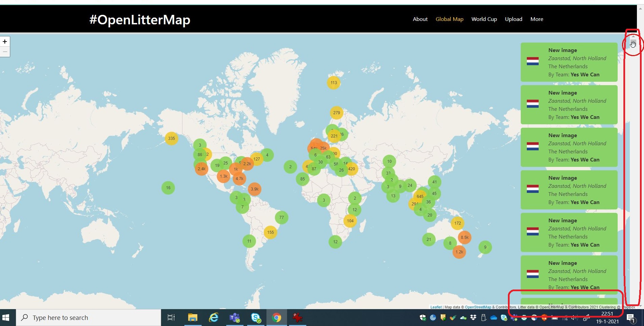Select the 85 cluster marker

[x=303, y=179]
